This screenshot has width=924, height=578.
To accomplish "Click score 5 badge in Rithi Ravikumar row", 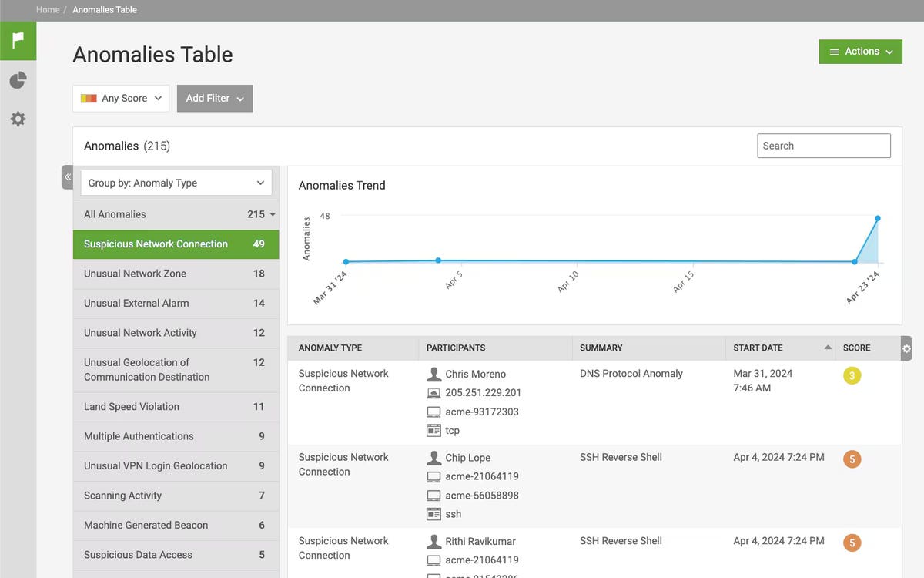I will [852, 543].
